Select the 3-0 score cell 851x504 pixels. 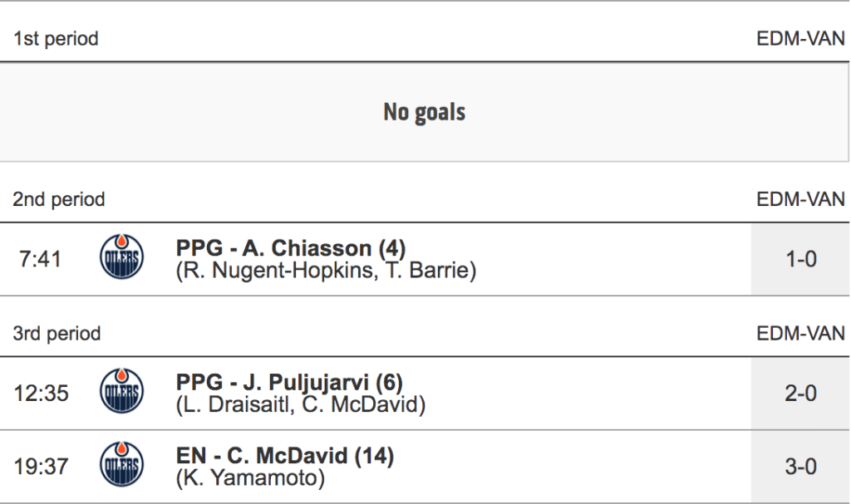pyautogui.click(x=800, y=467)
